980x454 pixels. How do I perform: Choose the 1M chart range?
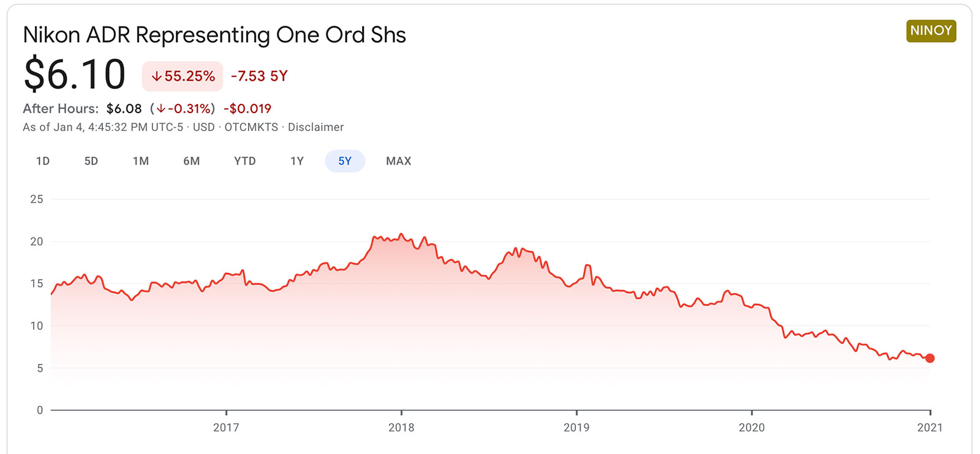tap(141, 161)
